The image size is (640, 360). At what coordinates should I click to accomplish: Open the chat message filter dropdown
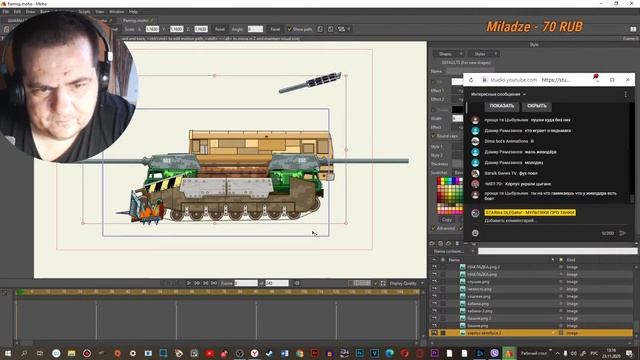[498, 94]
